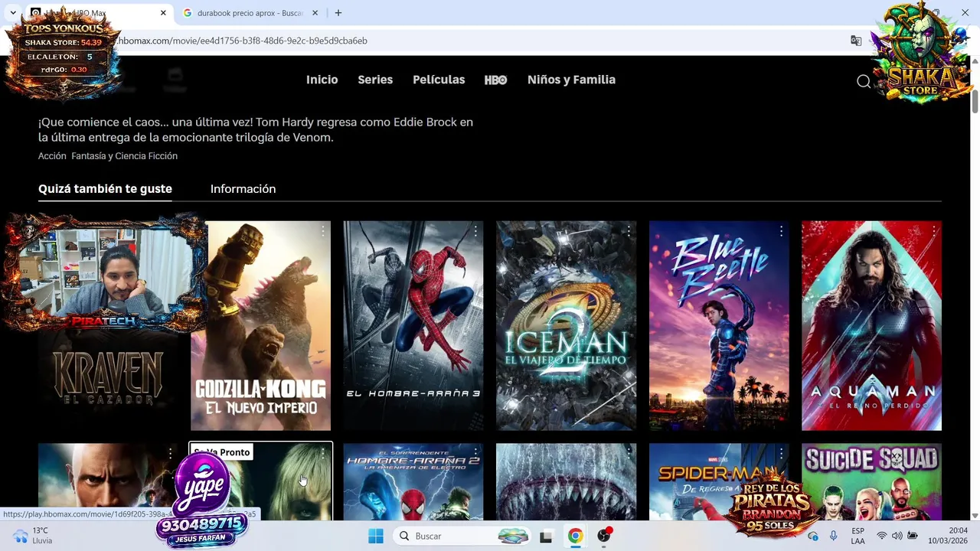980x551 pixels.
Task: Close the HBO Max browser tab
Action: [x=163, y=13]
